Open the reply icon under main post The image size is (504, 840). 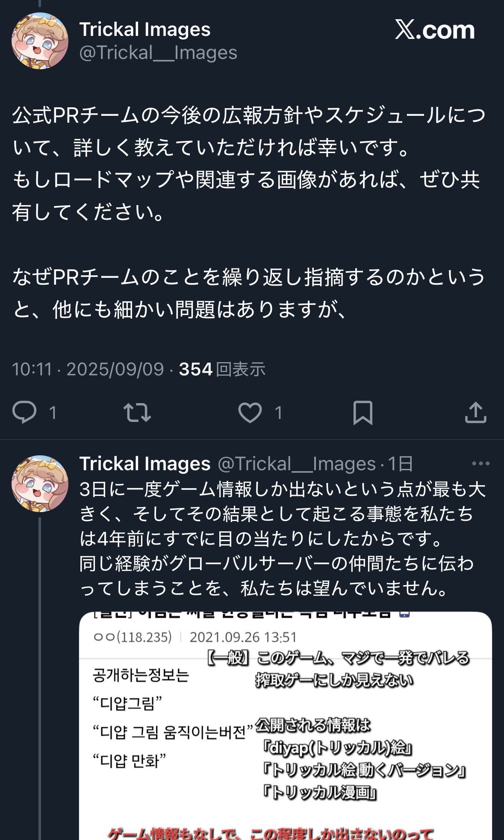pos(24,413)
